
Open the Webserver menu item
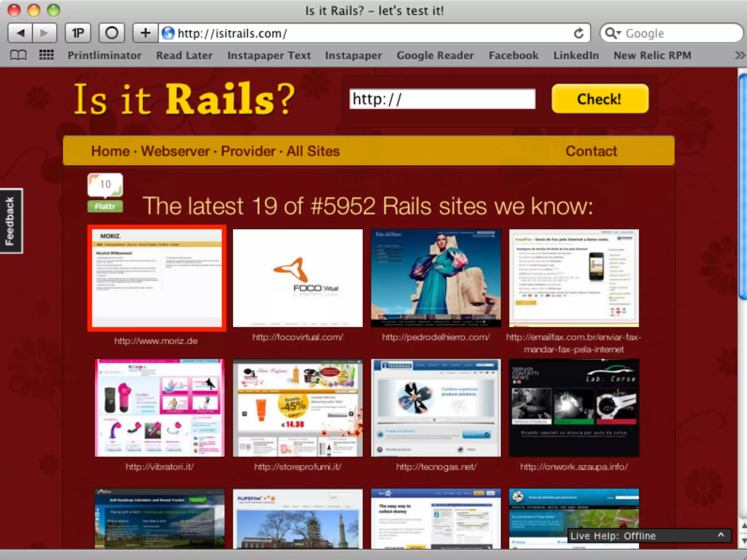point(175,151)
